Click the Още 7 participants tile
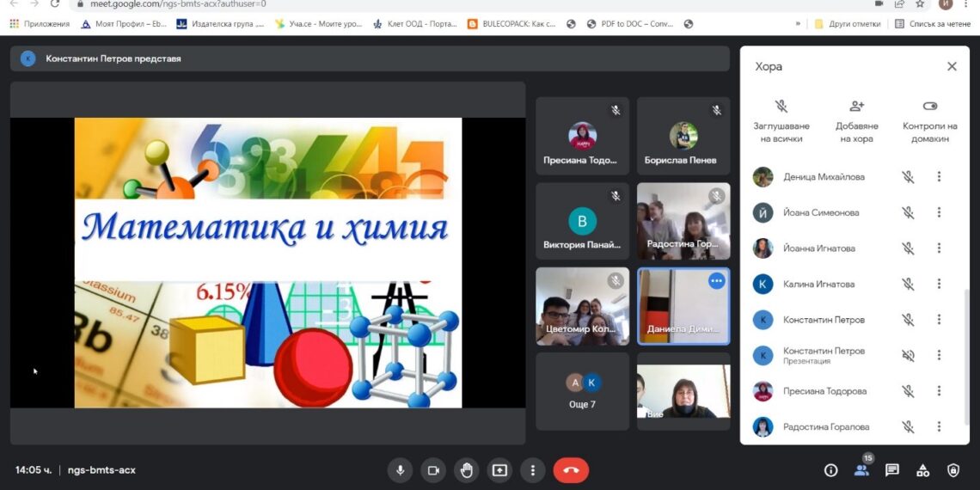 (x=582, y=391)
